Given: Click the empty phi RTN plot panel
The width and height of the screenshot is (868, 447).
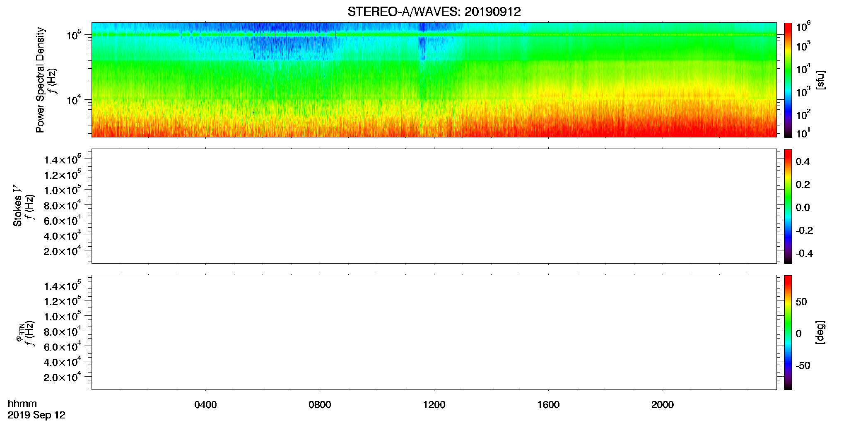Looking at the screenshot, I should coord(434,332).
